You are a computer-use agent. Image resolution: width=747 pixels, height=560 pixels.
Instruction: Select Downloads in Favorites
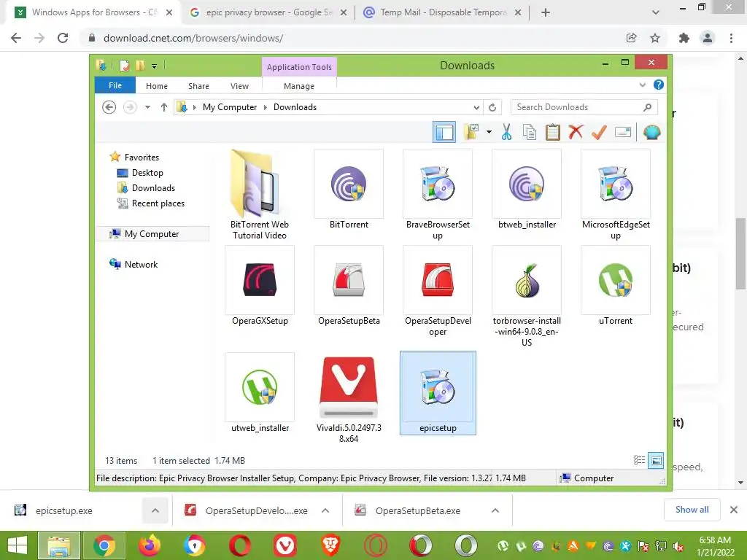pos(153,187)
